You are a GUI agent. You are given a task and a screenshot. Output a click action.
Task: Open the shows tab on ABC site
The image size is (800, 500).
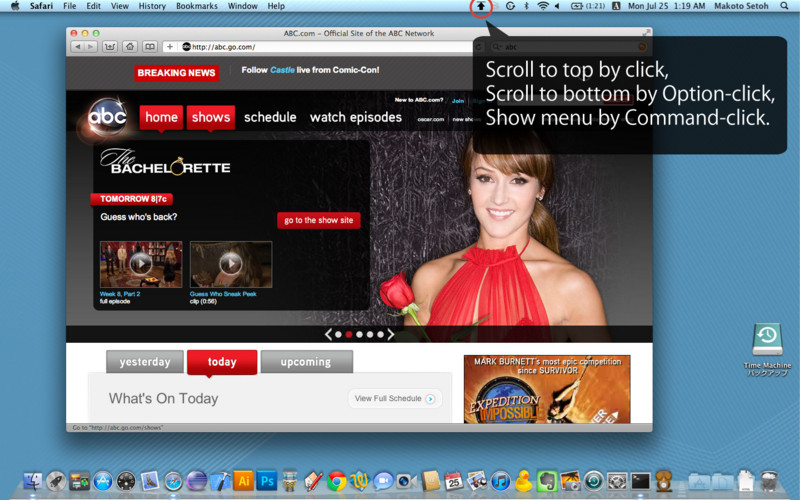click(x=211, y=118)
